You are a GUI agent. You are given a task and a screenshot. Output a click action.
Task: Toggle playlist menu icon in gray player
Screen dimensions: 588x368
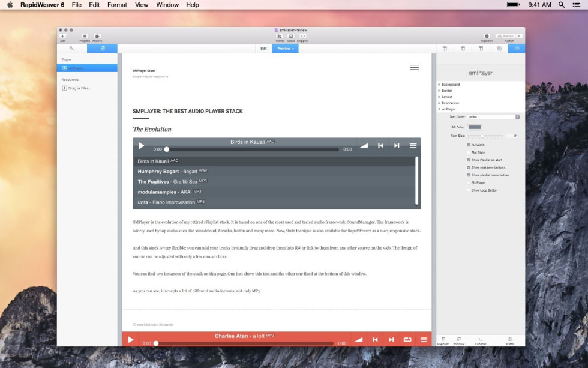pos(413,145)
